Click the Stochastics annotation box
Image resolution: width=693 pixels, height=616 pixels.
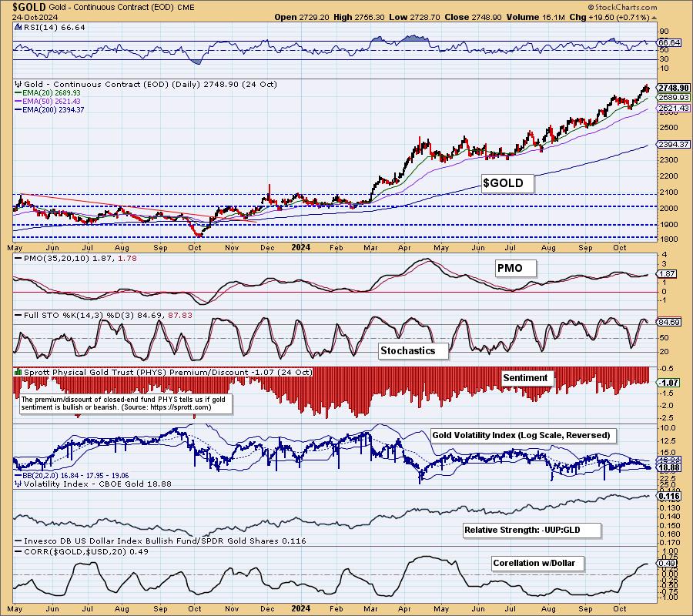(413, 351)
